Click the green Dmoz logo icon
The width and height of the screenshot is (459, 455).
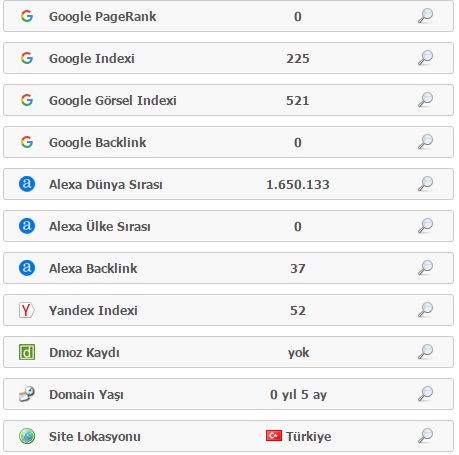pyautogui.click(x=27, y=352)
